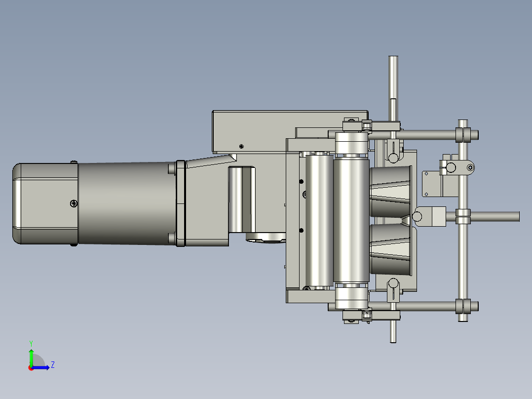The width and height of the screenshot is (532, 399).
Task: Select the narrower left roller
Action: (x=319, y=220)
